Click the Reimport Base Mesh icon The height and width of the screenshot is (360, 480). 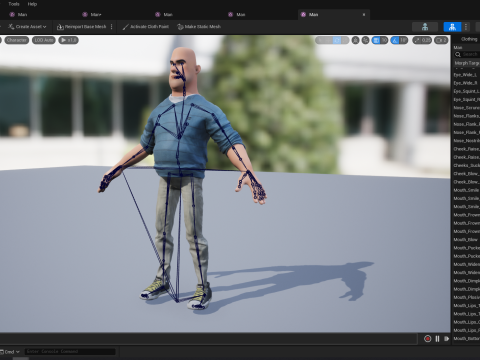[x=60, y=27]
